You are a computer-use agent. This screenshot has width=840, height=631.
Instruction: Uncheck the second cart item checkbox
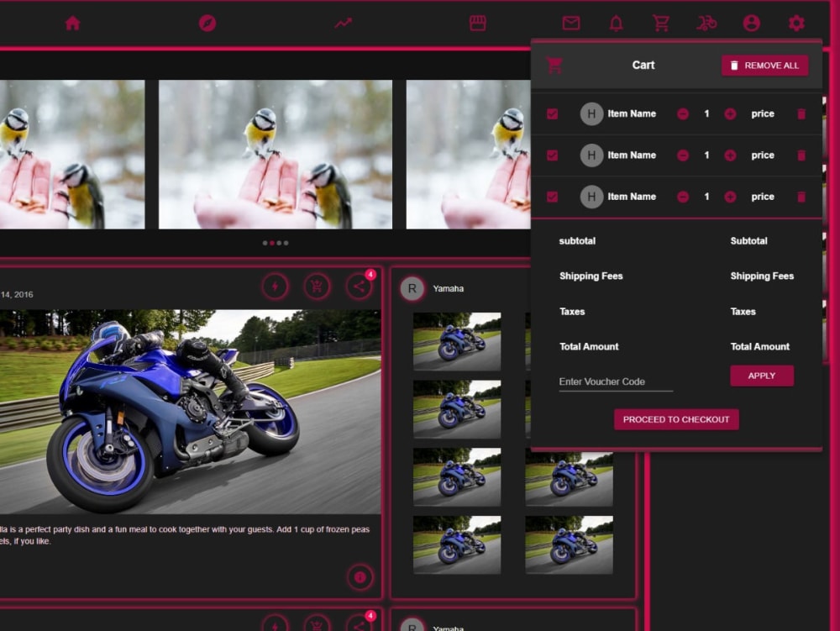tap(553, 155)
